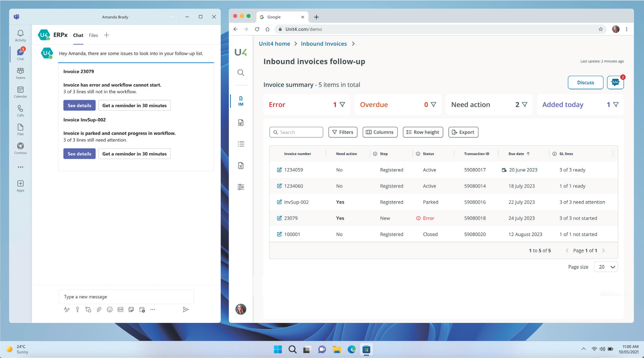Open Windows Start menu
The width and height of the screenshot is (644, 358).
278,349
